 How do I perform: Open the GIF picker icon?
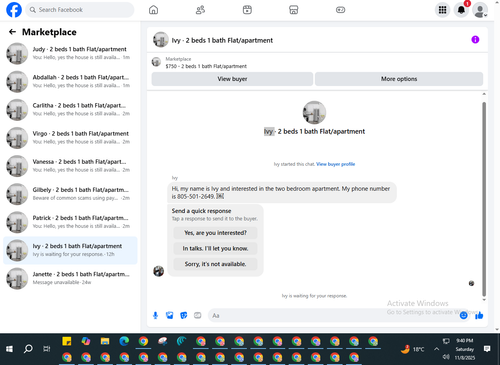point(198,315)
